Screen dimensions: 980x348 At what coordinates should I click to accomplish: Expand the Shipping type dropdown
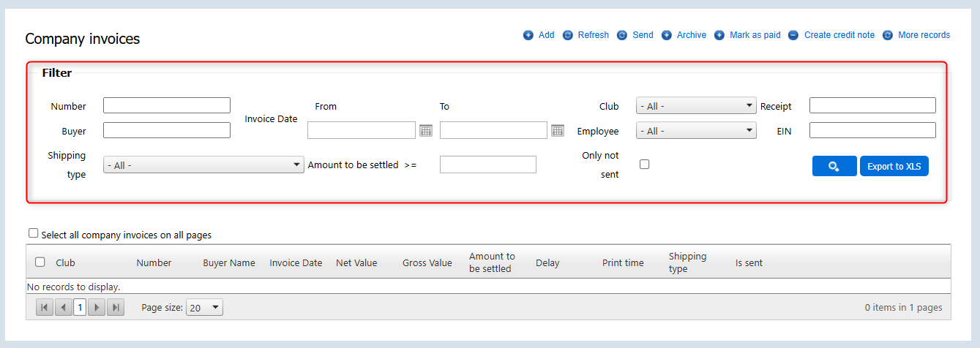pos(203,165)
